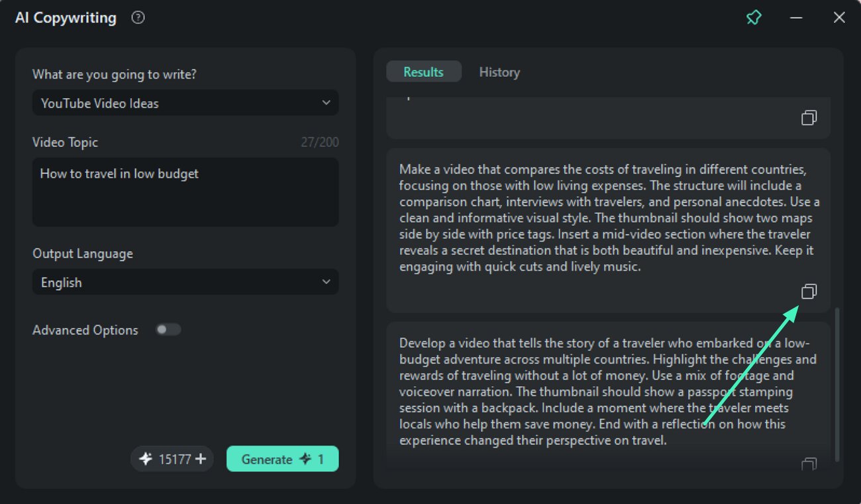Viewport: 861px width, 504px height.
Task: Minimize the AI Copywriting window
Action: 797,18
